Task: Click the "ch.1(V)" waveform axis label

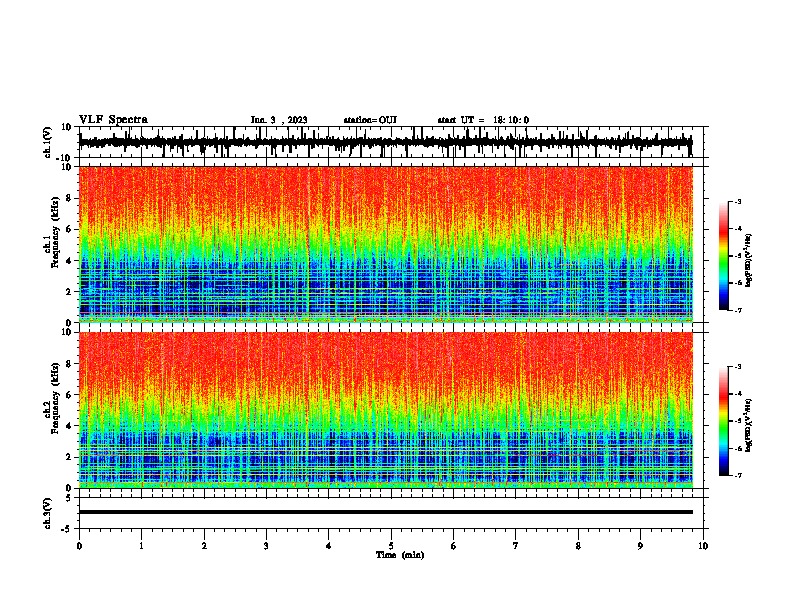Action: (48, 142)
